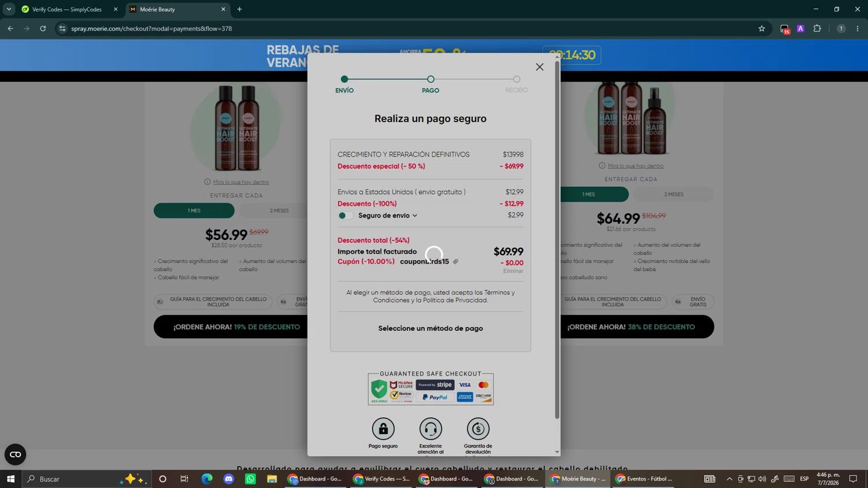Click ¡ORDENE AHORA! 38% DE DESCUENTO button
Screen dimensions: 868x488
coord(637,327)
